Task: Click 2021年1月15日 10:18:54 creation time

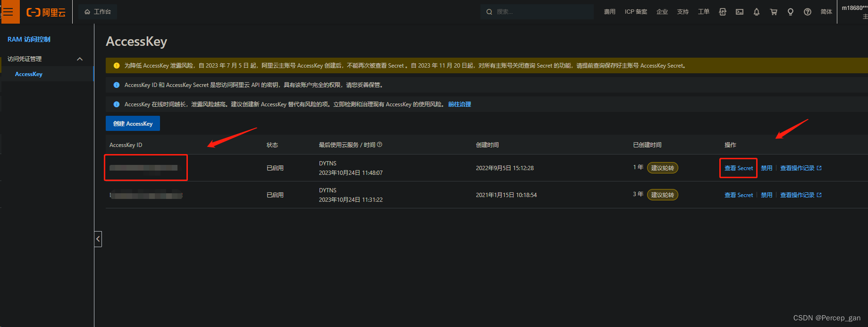Action: 506,195
